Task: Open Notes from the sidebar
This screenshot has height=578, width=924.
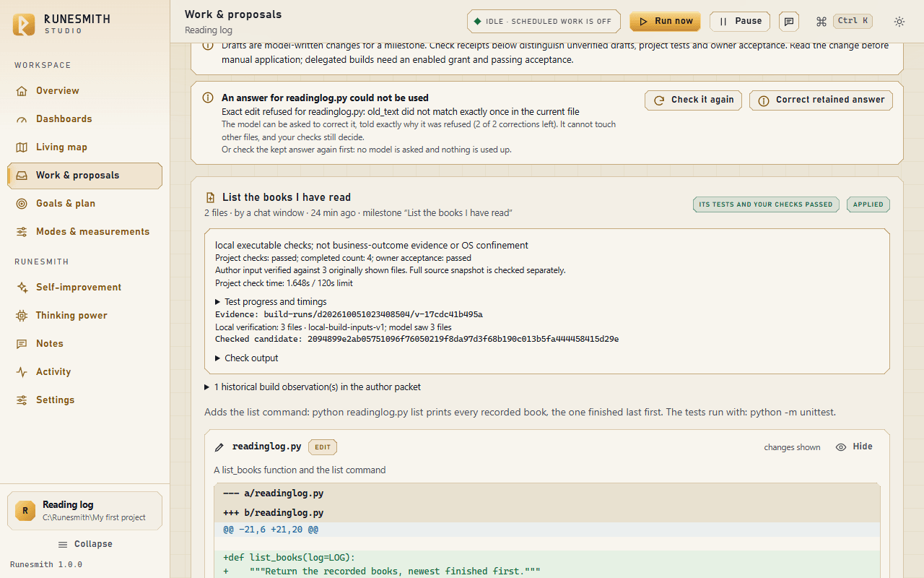Action: tap(84, 344)
